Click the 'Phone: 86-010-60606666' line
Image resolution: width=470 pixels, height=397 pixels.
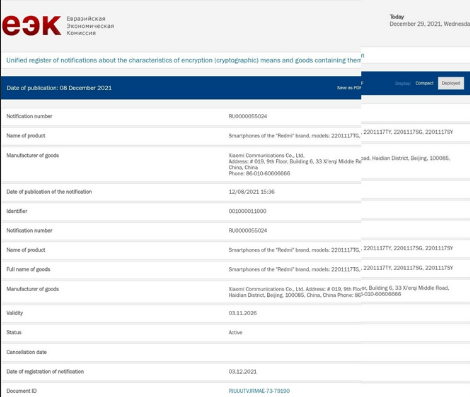[x=259, y=173]
